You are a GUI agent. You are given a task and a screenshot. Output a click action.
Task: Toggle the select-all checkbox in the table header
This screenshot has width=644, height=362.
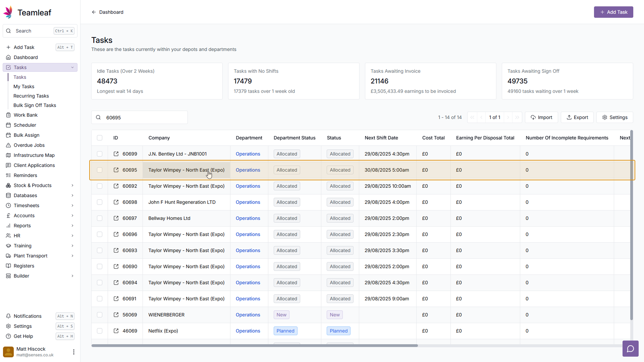[100, 138]
